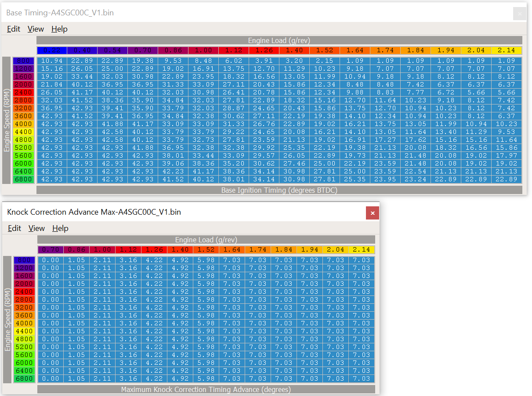The image size is (532, 396).
Task: Open the Edit menu in Base Timing window
Action: [x=14, y=29]
